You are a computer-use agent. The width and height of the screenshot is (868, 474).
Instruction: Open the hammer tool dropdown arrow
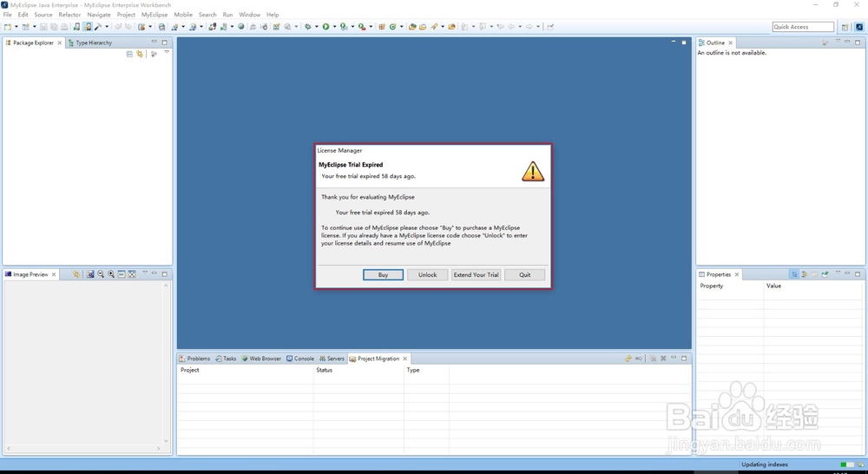tap(106, 27)
